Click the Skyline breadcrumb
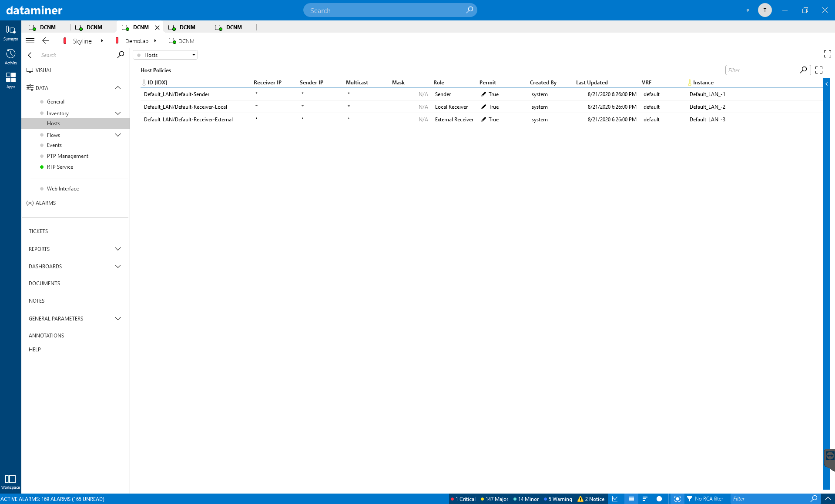 click(82, 41)
